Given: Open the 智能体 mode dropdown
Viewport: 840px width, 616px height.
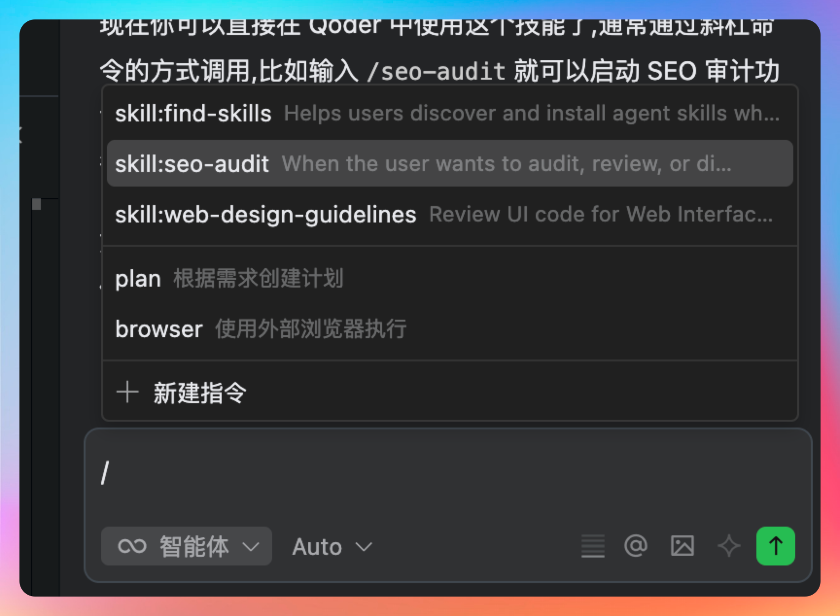Looking at the screenshot, I should [x=187, y=546].
